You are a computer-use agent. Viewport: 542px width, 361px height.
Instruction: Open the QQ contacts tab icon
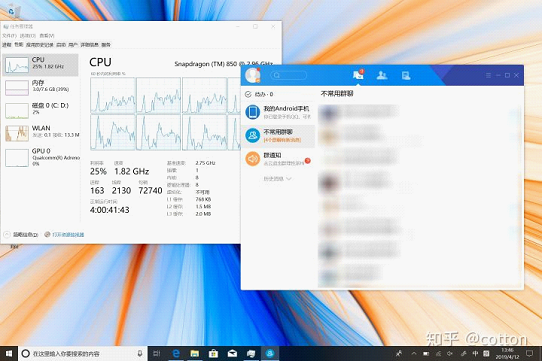pos(382,75)
